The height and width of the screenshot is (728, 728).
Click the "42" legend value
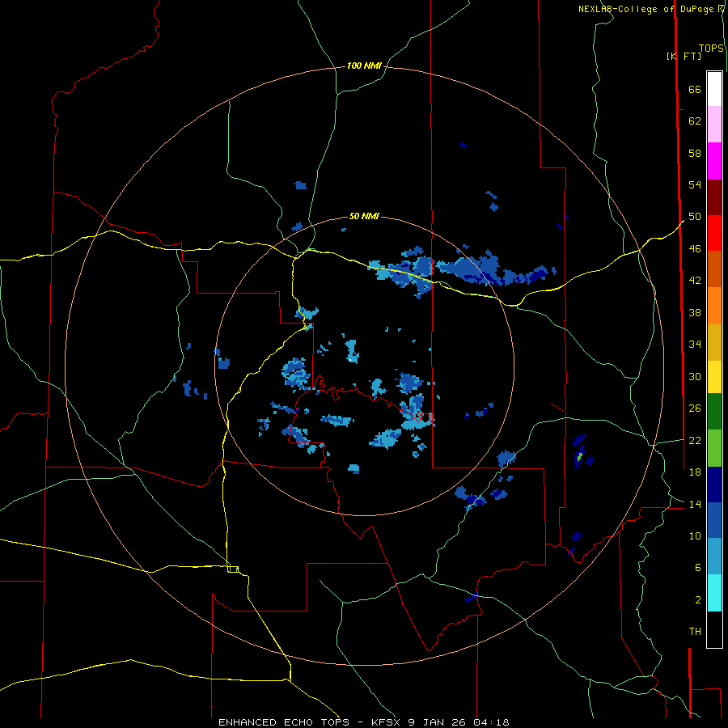pyautogui.click(x=695, y=281)
